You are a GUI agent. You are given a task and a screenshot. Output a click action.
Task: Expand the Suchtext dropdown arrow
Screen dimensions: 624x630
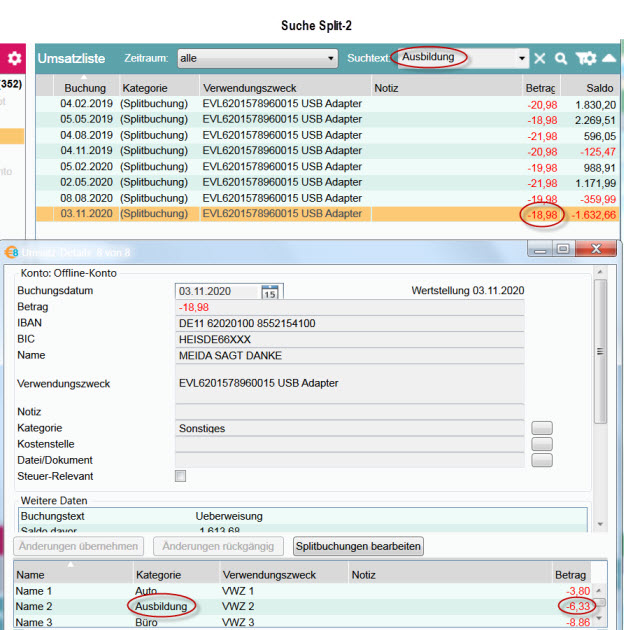pos(522,59)
